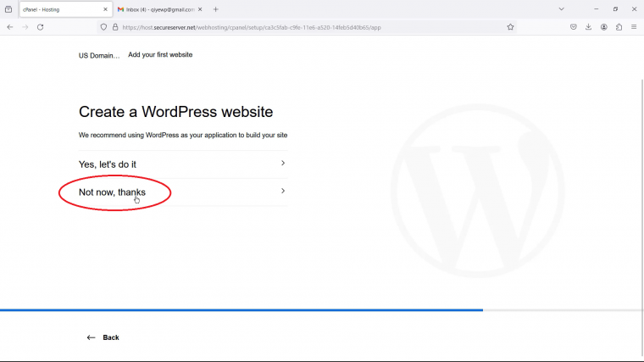The height and width of the screenshot is (362, 644).
Task: Bookmark this page with the star icon
Action: click(x=510, y=27)
